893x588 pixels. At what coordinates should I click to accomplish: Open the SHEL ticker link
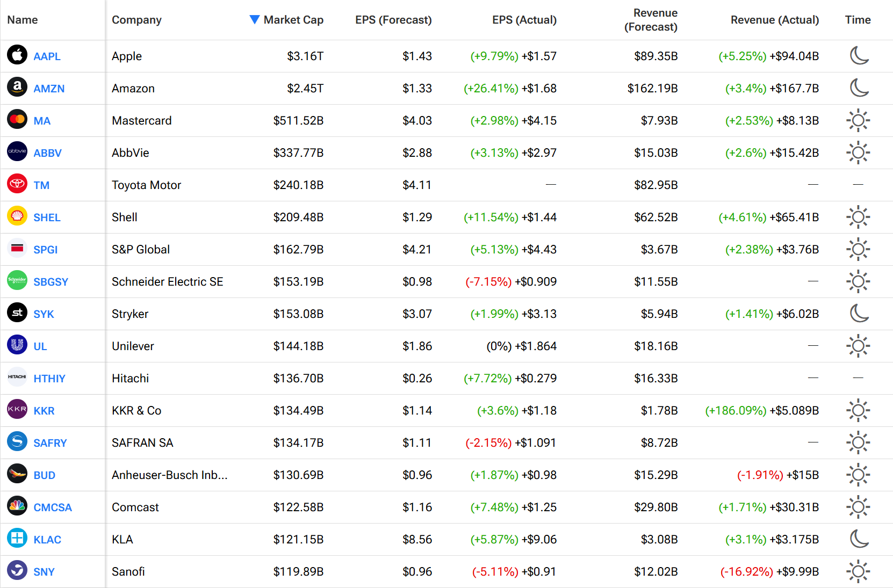47,217
